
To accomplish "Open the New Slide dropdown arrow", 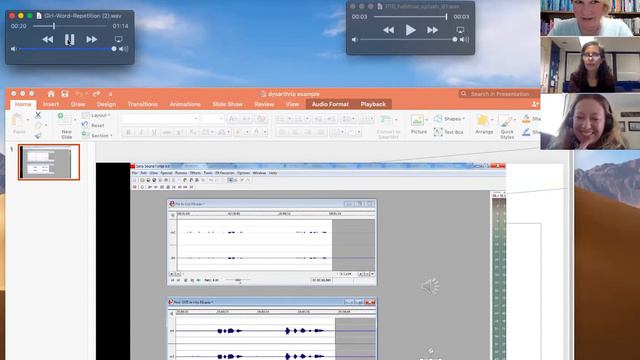I will (75, 120).
